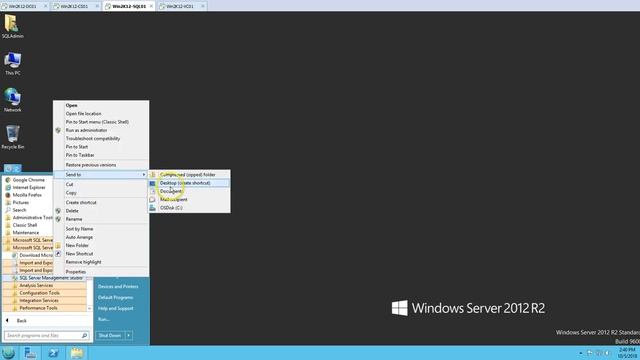Open Default Programs
640x360 pixels.
[x=116, y=298]
